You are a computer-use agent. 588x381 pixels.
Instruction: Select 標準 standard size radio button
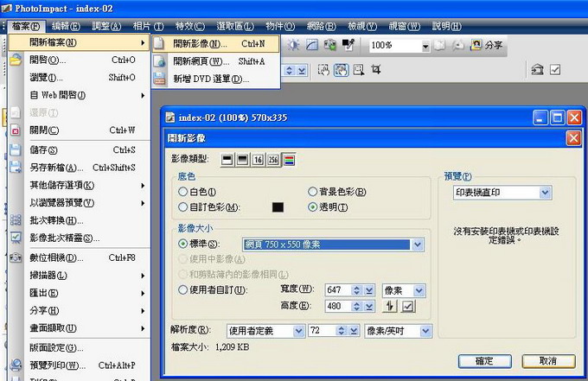(x=182, y=244)
